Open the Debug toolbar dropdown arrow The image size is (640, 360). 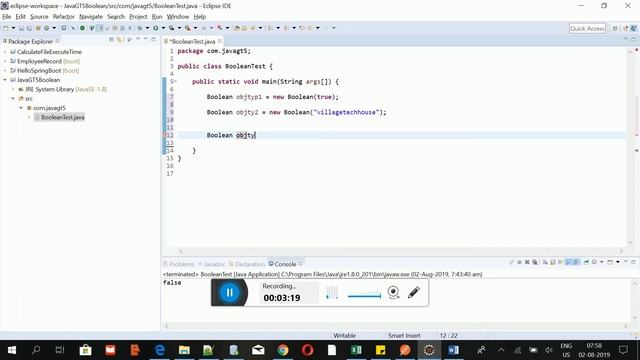click(147, 28)
